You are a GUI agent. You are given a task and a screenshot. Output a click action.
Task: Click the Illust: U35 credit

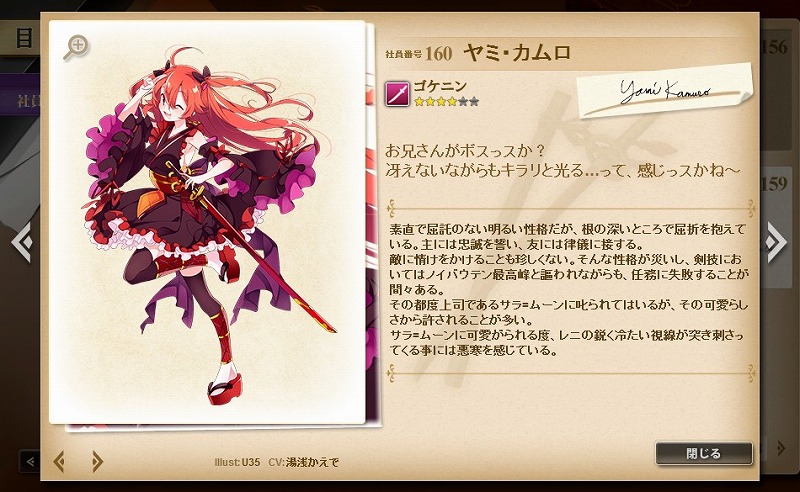(x=237, y=462)
